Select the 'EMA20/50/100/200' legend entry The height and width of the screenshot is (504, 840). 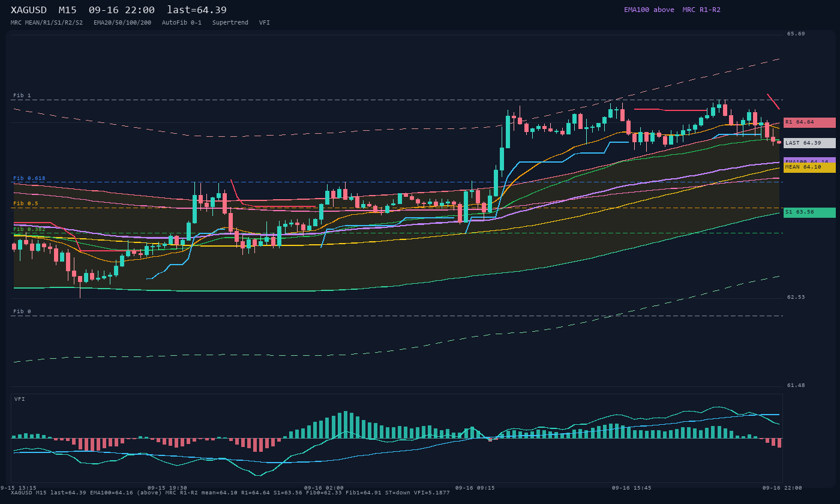122,23
